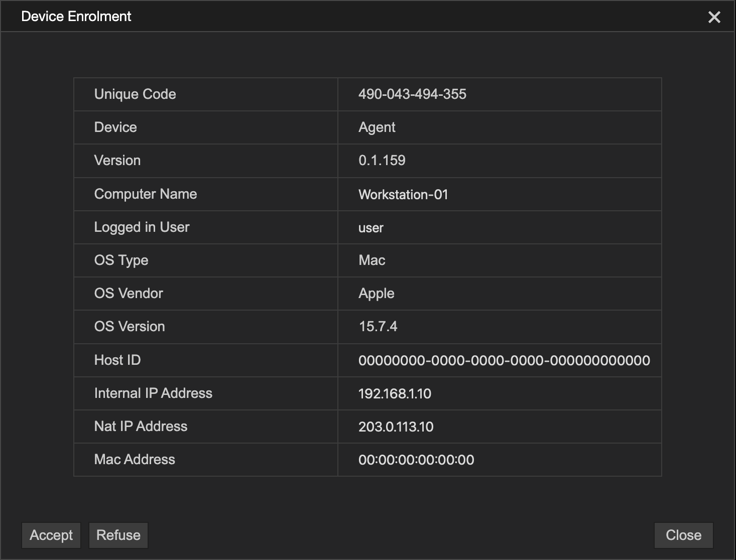Select internal IP 192.168.1.10
Image resolution: width=736 pixels, height=560 pixels.
click(395, 393)
